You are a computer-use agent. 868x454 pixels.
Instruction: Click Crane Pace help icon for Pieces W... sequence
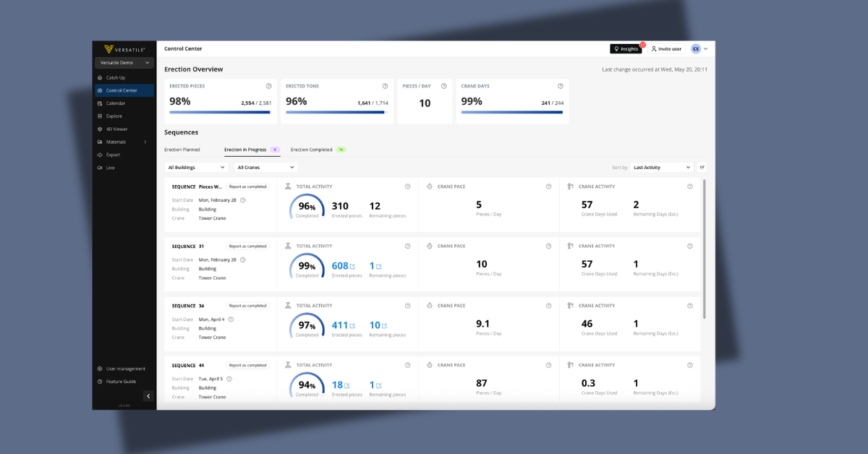(x=548, y=187)
